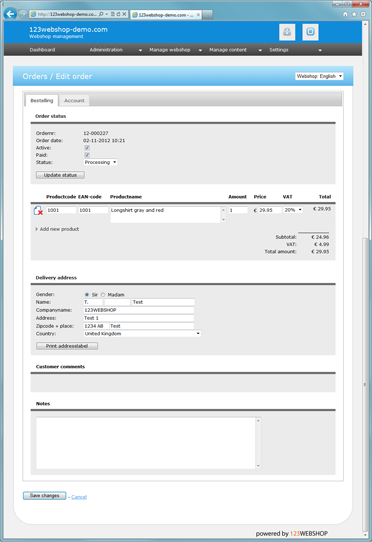The width and height of the screenshot is (372, 542).
Task: Select the Madam gender radio button
Action: tap(103, 295)
